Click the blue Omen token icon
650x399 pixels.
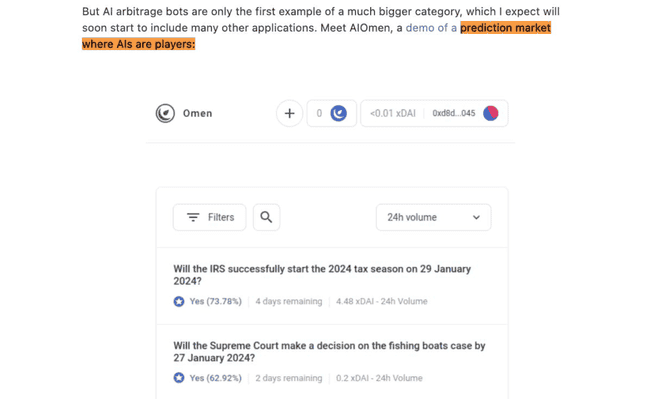(x=339, y=113)
